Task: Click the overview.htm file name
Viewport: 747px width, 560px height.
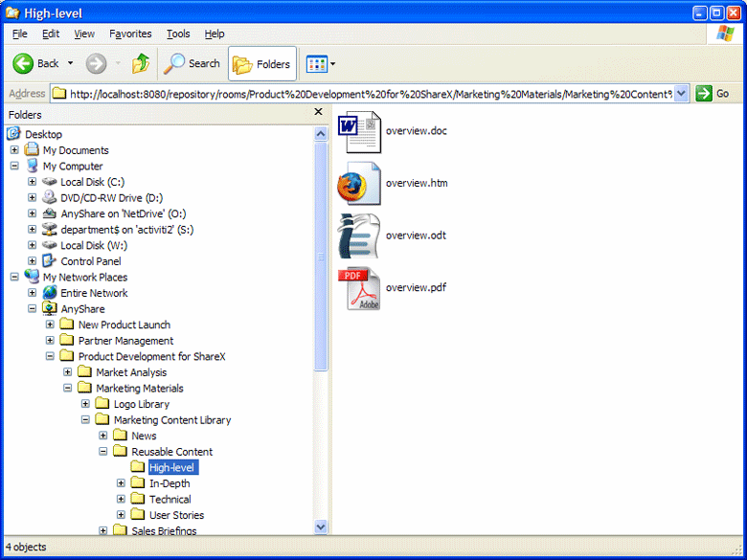Action: (x=417, y=183)
